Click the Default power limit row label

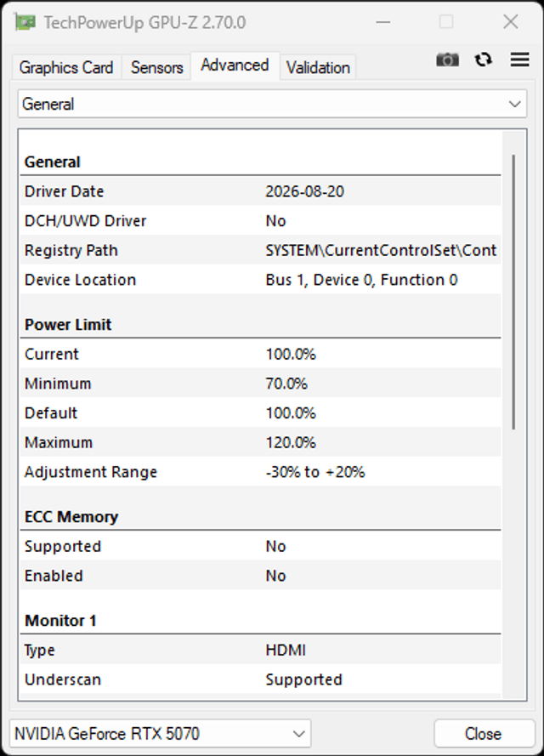tap(51, 412)
